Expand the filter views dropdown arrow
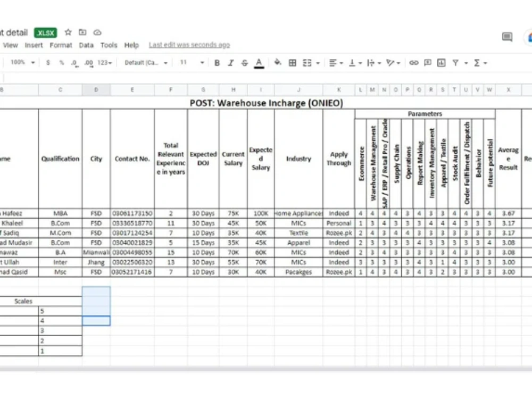Viewport: 532px width, 399px height. [466, 63]
